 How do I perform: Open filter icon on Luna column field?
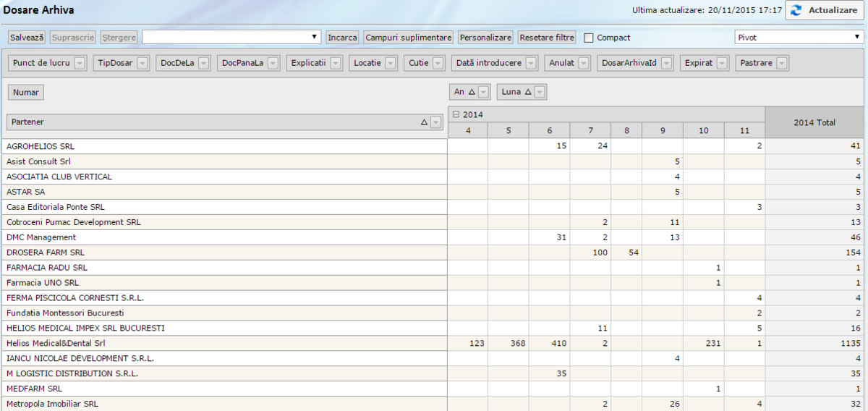coord(540,92)
